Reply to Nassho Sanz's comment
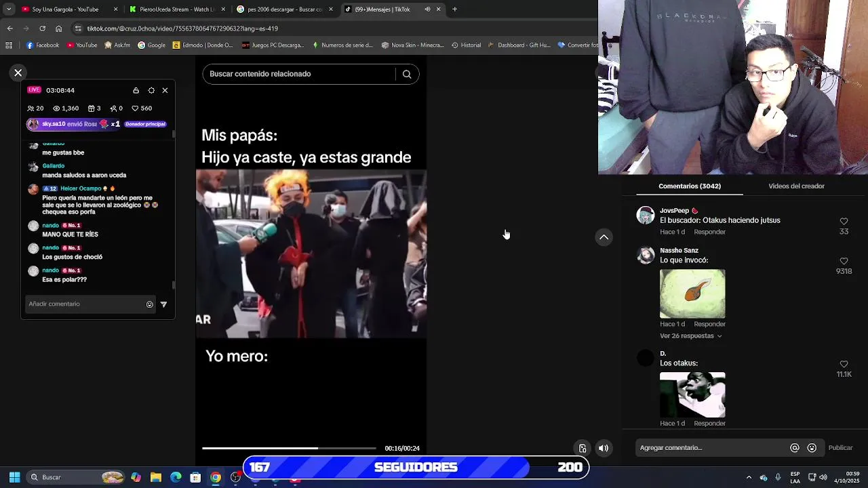 tap(709, 324)
